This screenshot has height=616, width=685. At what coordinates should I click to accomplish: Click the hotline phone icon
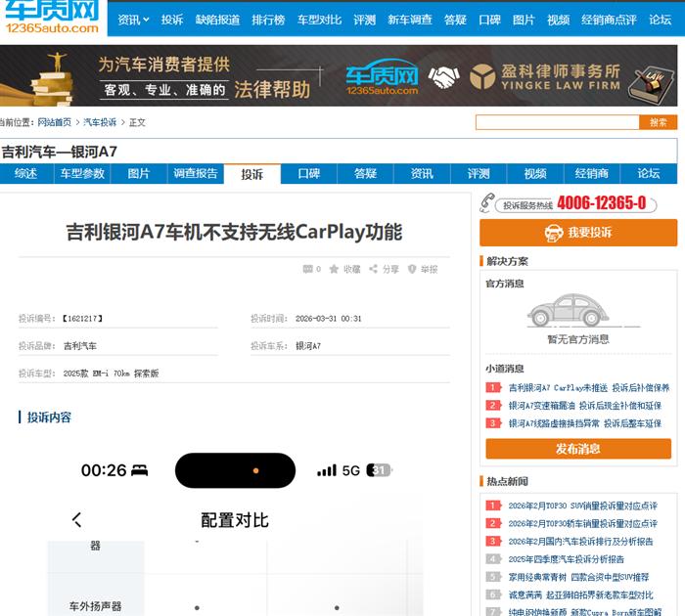pyautogui.click(x=487, y=202)
